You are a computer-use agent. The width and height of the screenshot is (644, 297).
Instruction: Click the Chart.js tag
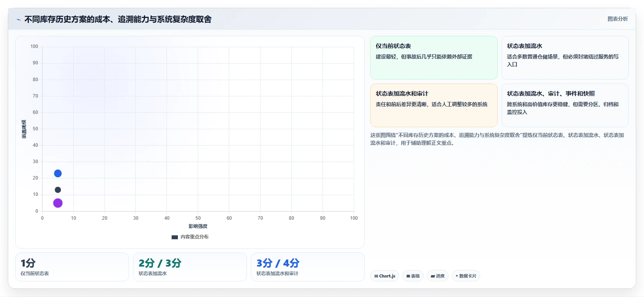coord(385,276)
